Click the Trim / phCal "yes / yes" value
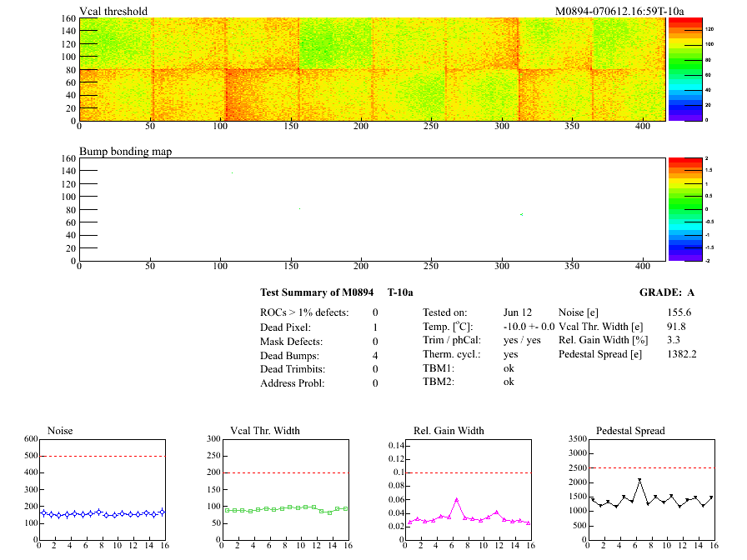 [x=522, y=340]
